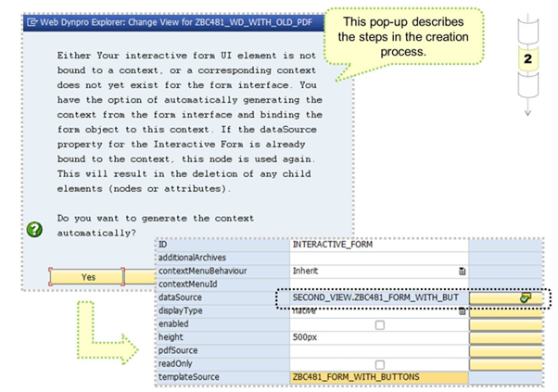Viewport: 558px width, 392px height.
Task: Click the binding column cell for templateSource
Action: (505, 377)
